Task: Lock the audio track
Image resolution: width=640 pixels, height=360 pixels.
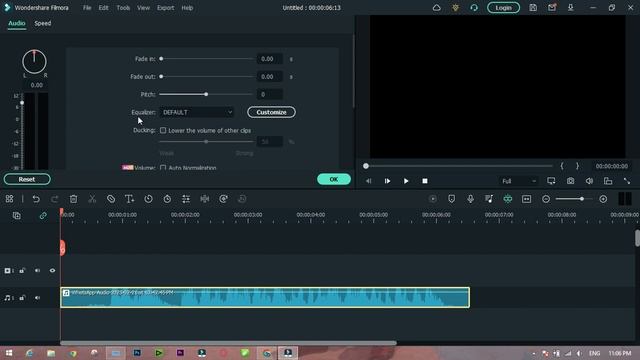Action: click(x=22, y=298)
